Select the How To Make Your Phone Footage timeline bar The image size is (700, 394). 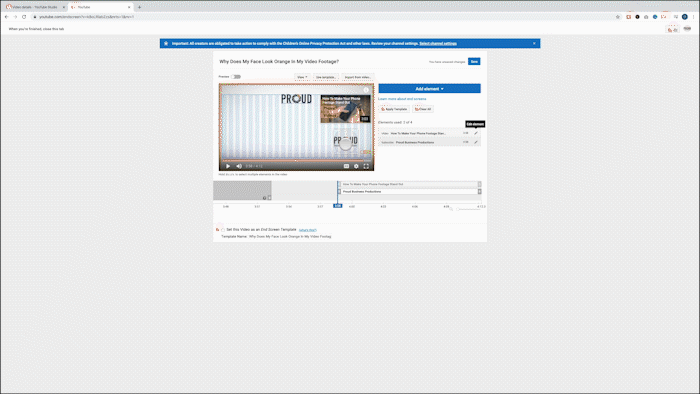(409, 184)
